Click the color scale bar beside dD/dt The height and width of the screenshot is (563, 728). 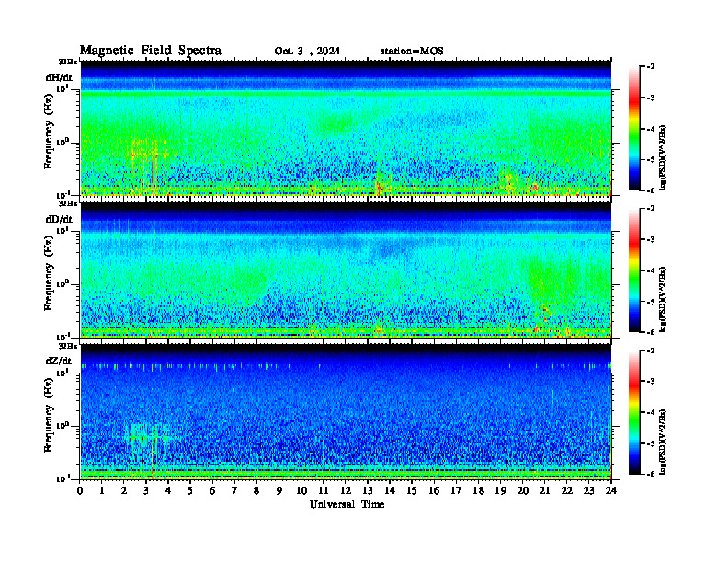[634, 270]
